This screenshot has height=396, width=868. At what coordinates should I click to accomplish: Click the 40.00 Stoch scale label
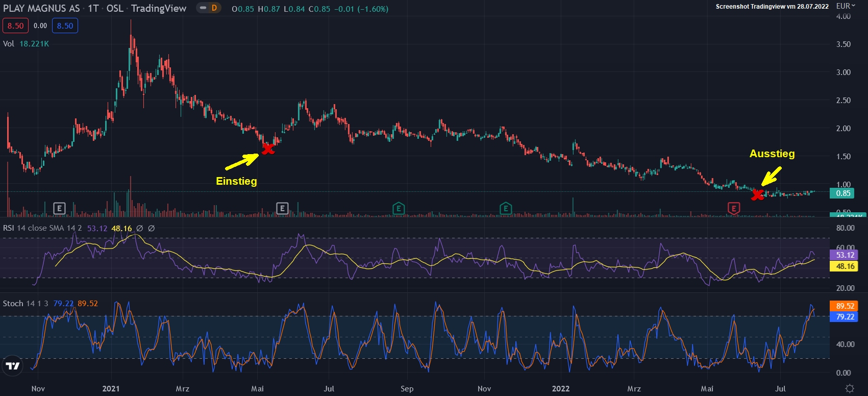[x=846, y=344]
